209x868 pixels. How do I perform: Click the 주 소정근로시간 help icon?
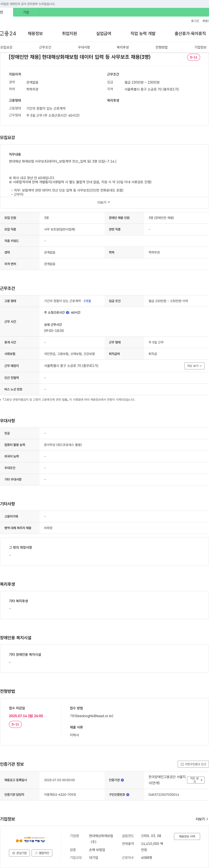tap(67, 313)
